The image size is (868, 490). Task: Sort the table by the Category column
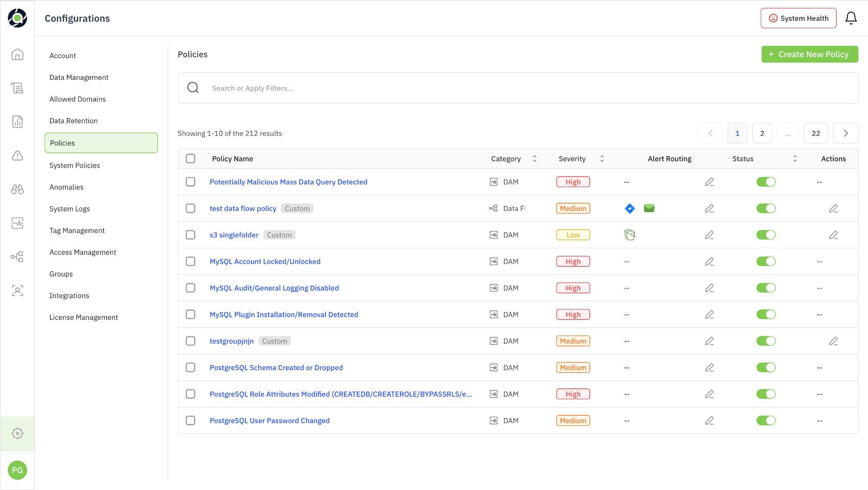[534, 159]
